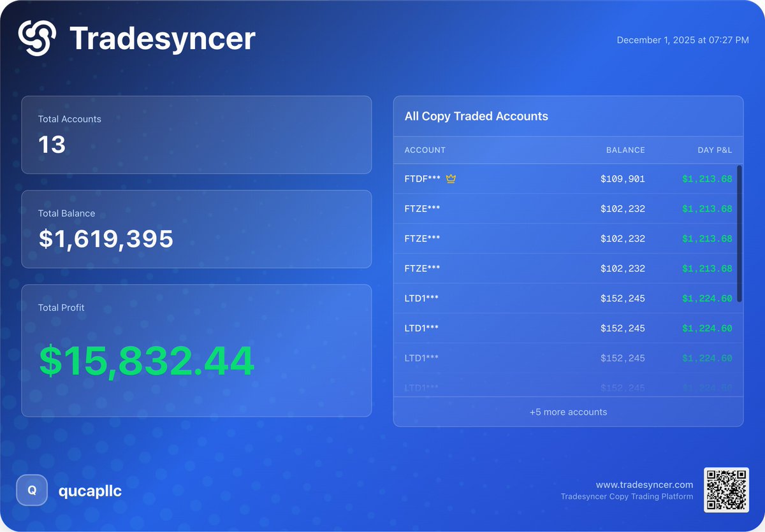Expand the +5 more accounts section

[x=568, y=412]
